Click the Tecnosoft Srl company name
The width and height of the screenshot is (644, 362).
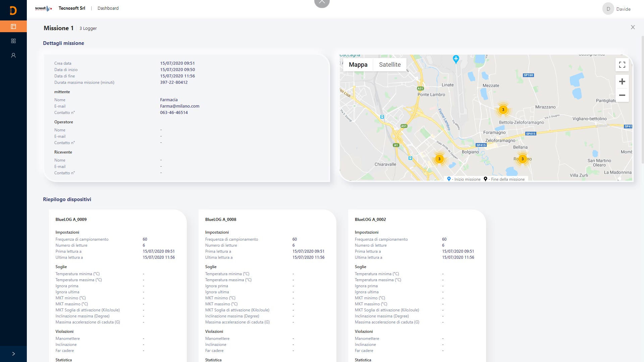pos(72,8)
